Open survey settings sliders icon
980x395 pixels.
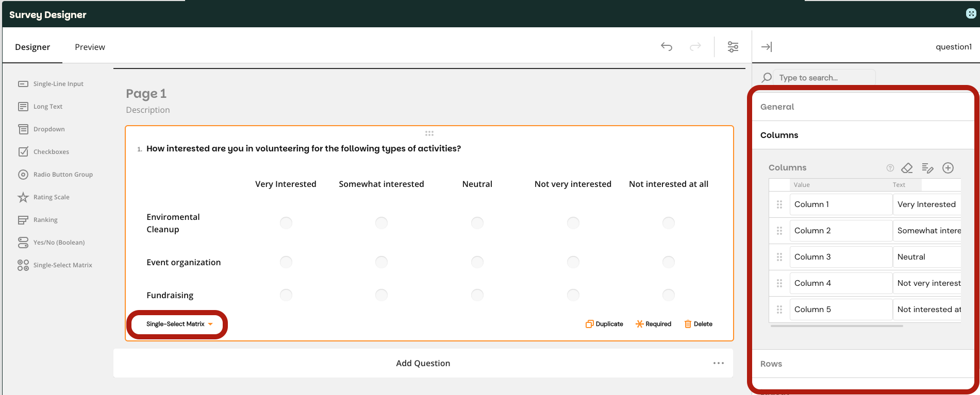click(733, 47)
